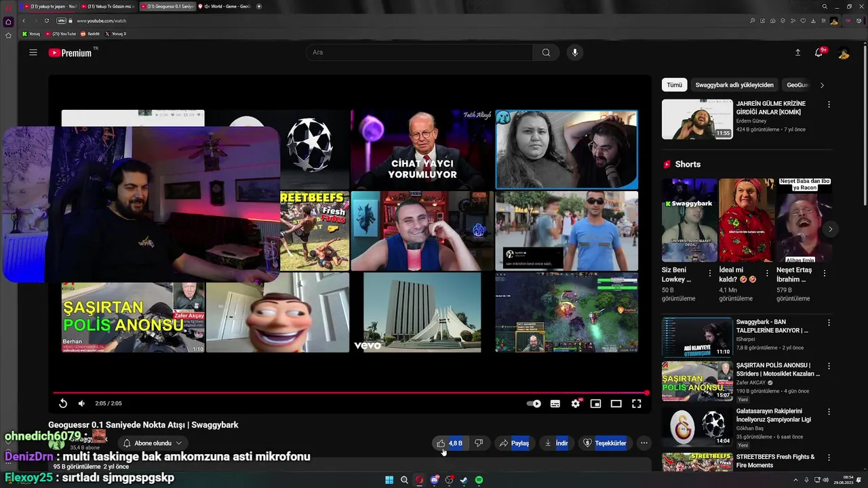
Task: Open Discord from the taskbar
Action: click(x=435, y=480)
